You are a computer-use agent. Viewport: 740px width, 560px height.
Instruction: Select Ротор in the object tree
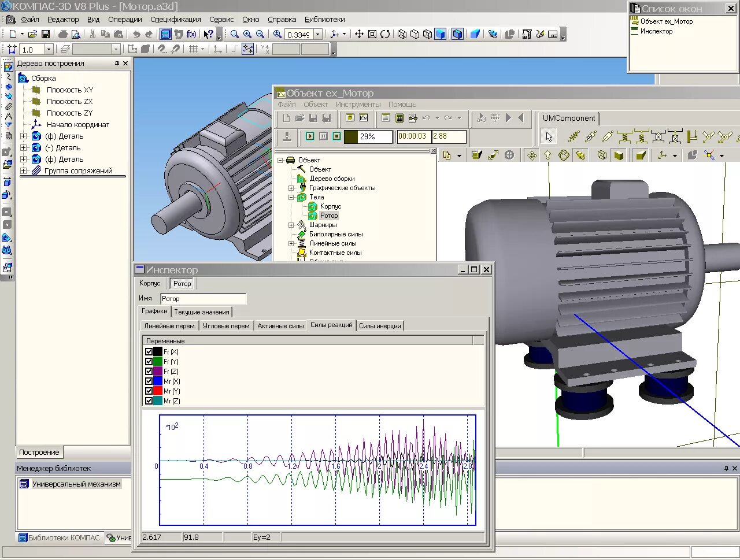pos(329,216)
